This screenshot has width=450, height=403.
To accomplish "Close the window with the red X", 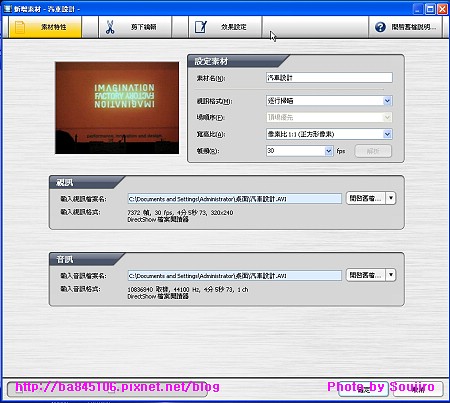I will [x=443, y=9].
